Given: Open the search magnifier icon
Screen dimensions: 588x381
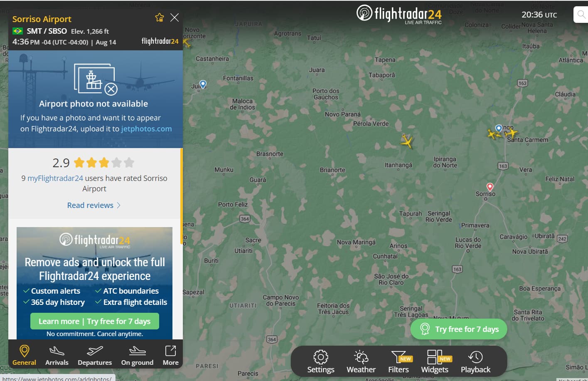Looking at the screenshot, I should pos(581,15).
